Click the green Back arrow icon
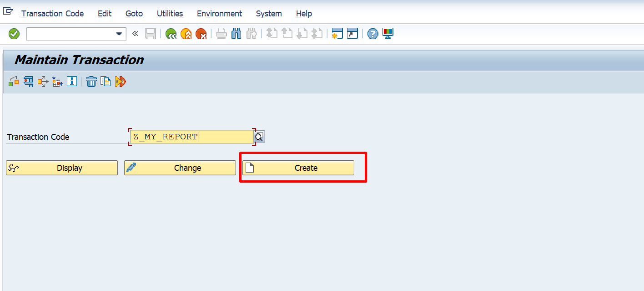The width and height of the screenshot is (644, 291). 171,34
